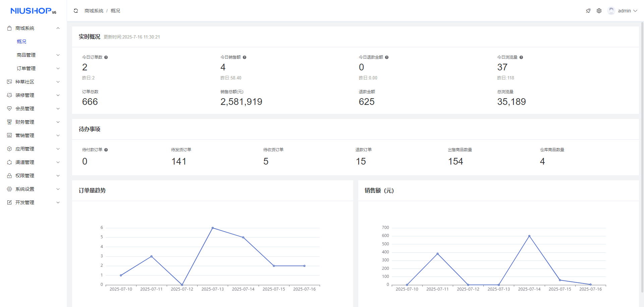The height and width of the screenshot is (307, 644).
Task: Click the admin user avatar
Action: [x=611, y=11]
